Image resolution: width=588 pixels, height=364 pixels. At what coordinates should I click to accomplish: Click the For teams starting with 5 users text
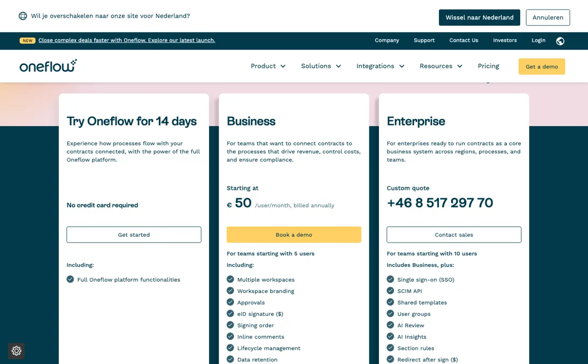click(270, 254)
